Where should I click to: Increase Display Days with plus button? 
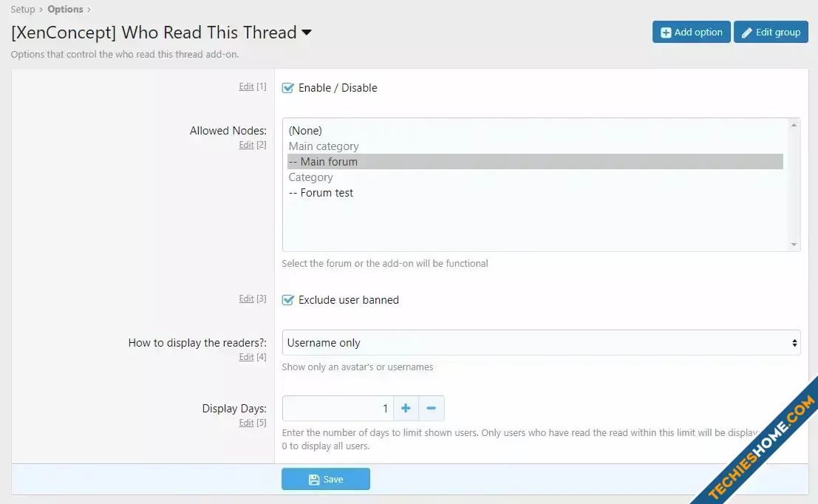click(x=406, y=408)
